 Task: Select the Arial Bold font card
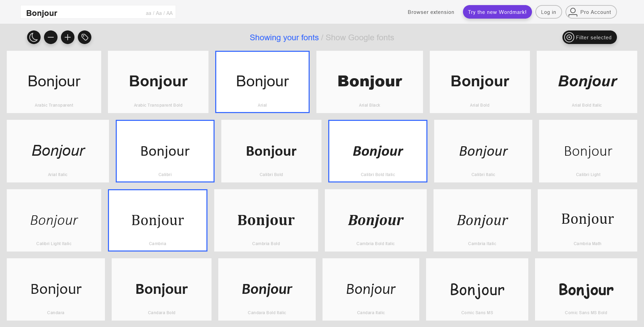click(x=480, y=82)
